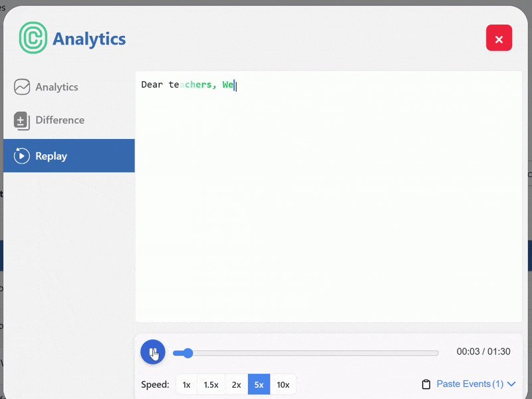
Task: Click the green Analytics logo icon
Action: pos(33,38)
